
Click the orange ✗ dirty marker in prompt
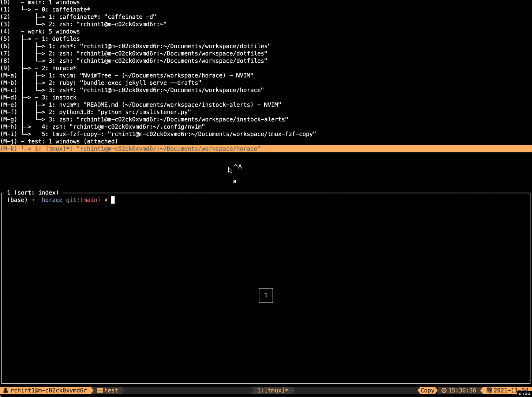(x=106, y=200)
